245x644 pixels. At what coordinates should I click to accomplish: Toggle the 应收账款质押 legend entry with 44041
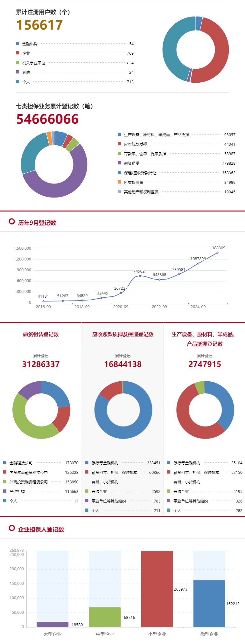(x=135, y=144)
